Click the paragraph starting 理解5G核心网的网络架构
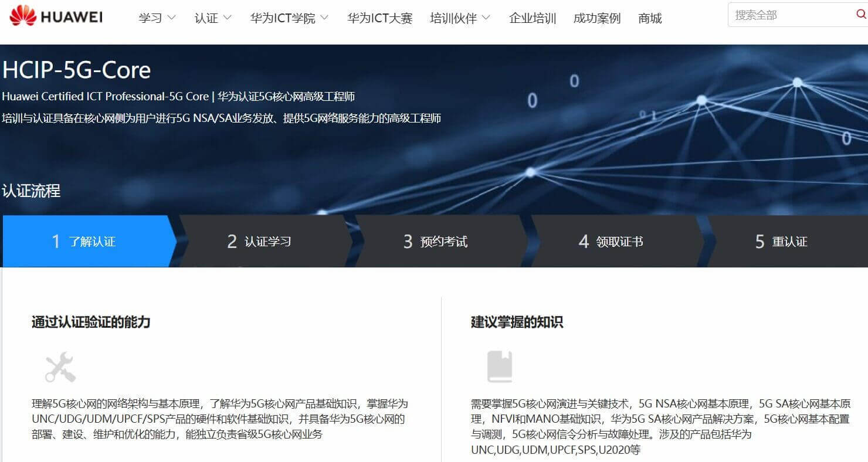The width and height of the screenshot is (868, 462). tap(220, 419)
